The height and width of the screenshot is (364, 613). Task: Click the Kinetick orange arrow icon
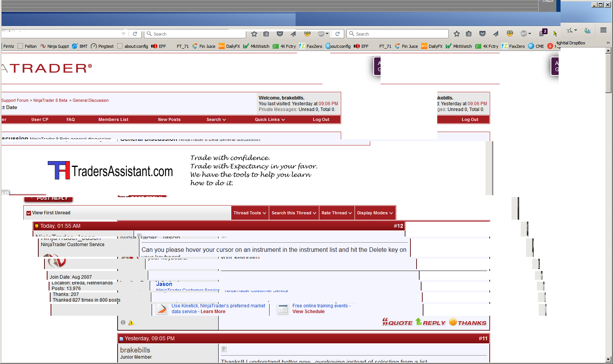[162, 309]
